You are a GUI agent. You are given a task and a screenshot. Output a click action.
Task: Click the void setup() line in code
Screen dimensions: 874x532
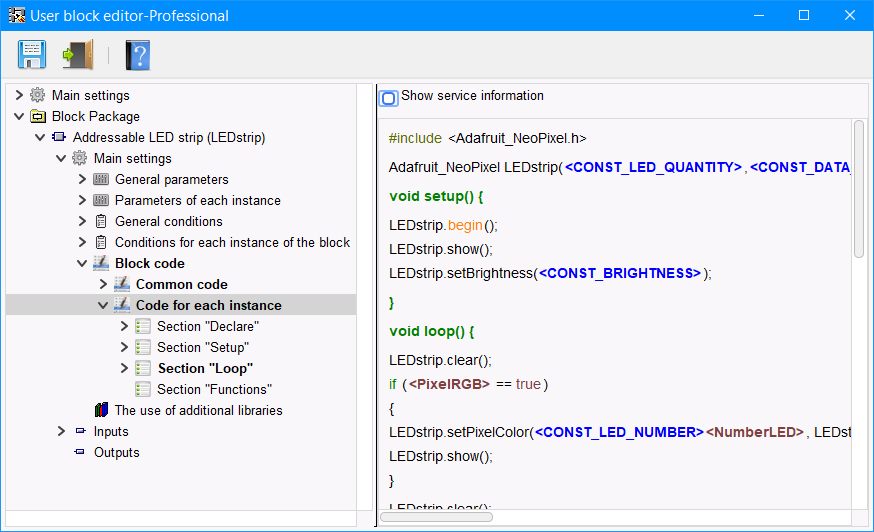point(436,196)
